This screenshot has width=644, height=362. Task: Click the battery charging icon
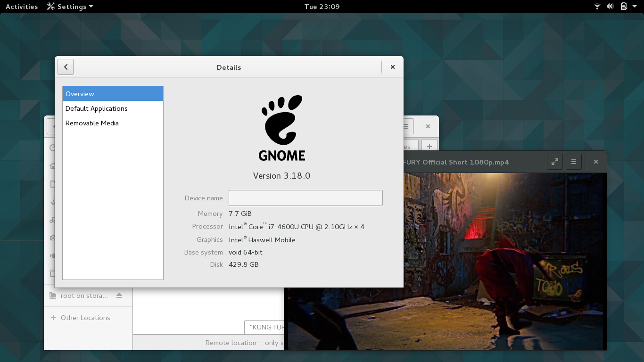[624, 7]
